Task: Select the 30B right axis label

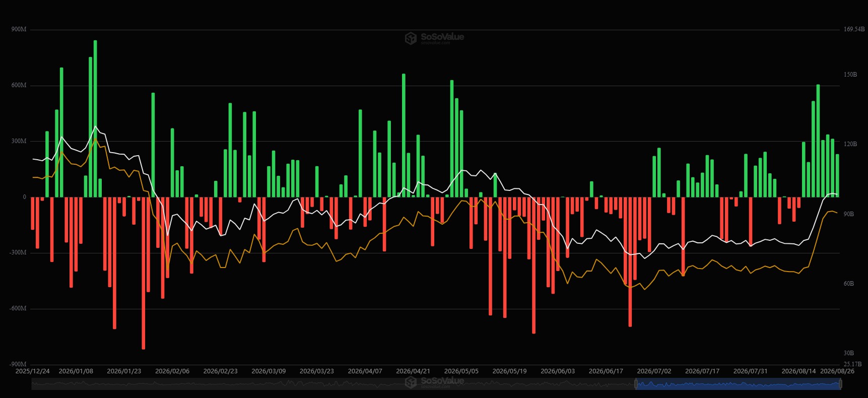Action: pyautogui.click(x=849, y=353)
